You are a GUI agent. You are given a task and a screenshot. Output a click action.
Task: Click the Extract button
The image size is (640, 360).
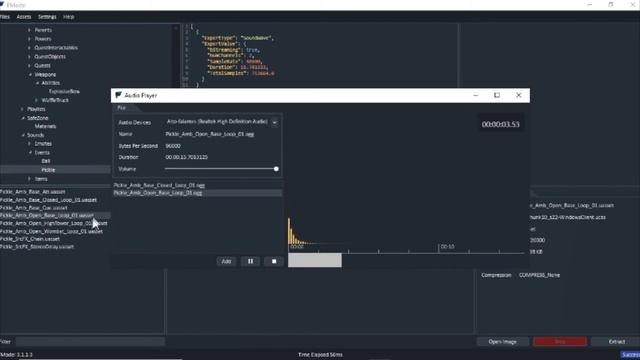[616, 342]
